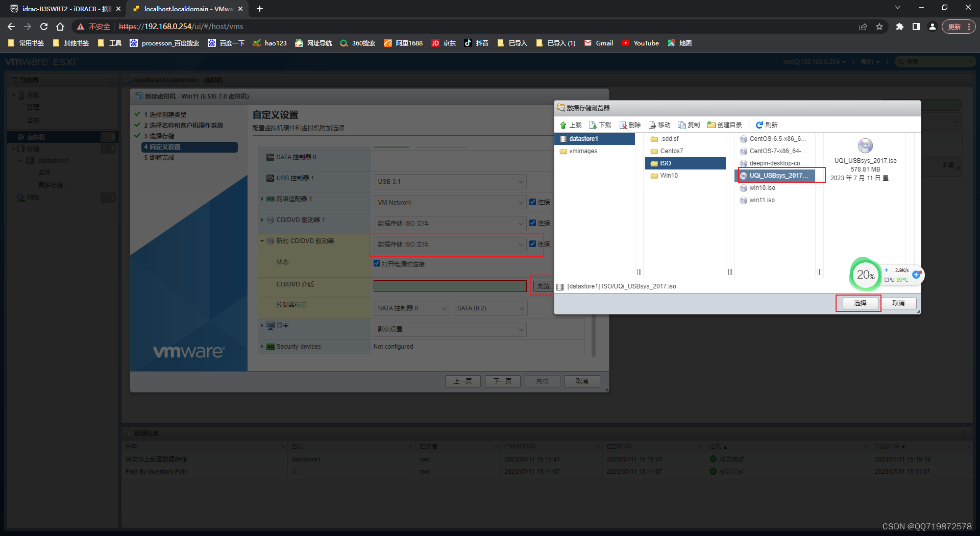Expand the CD/DVD 驱动器 1 row
The image size is (980, 536).
pyautogui.click(x=262, y=220)
